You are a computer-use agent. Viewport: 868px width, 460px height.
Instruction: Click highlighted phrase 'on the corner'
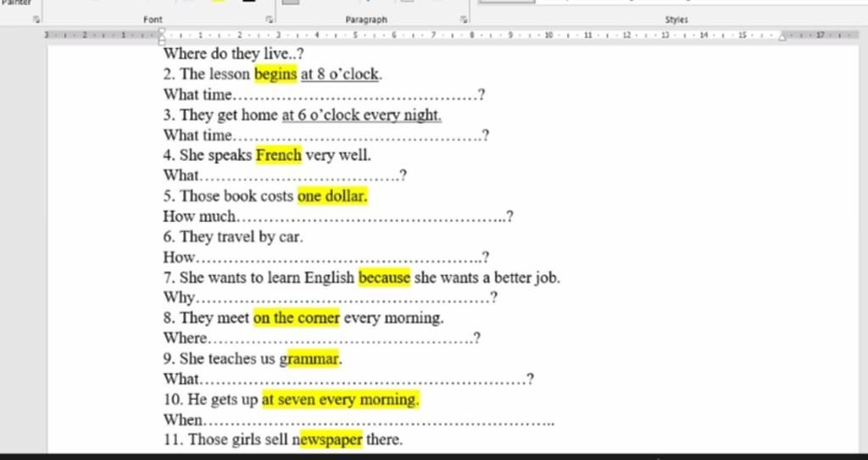tap(296, 319)
